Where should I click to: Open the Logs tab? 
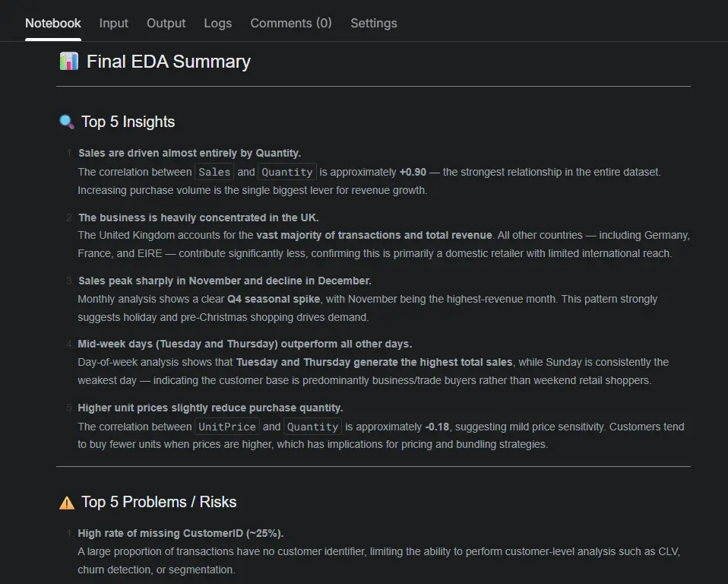point(218,24)
